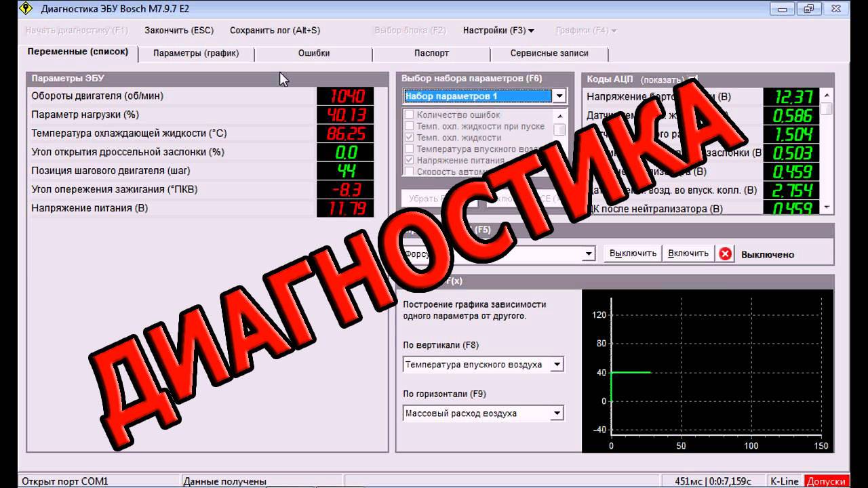
Task: Click the Допуски indicator in the status bar
Action: [x=827, y=481]
